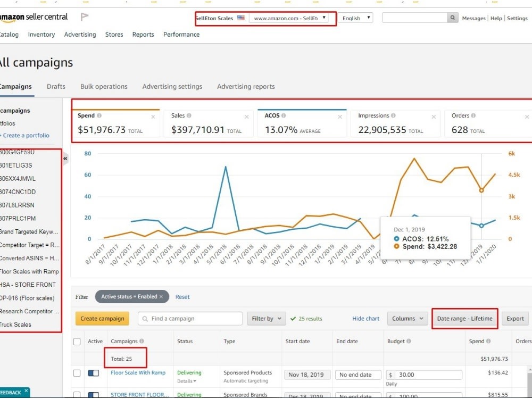Select DP-916 (Floor scales) portfolio in sidebar
The width and height of the screenshot is (532, 399).
click(x=27, y=298)
